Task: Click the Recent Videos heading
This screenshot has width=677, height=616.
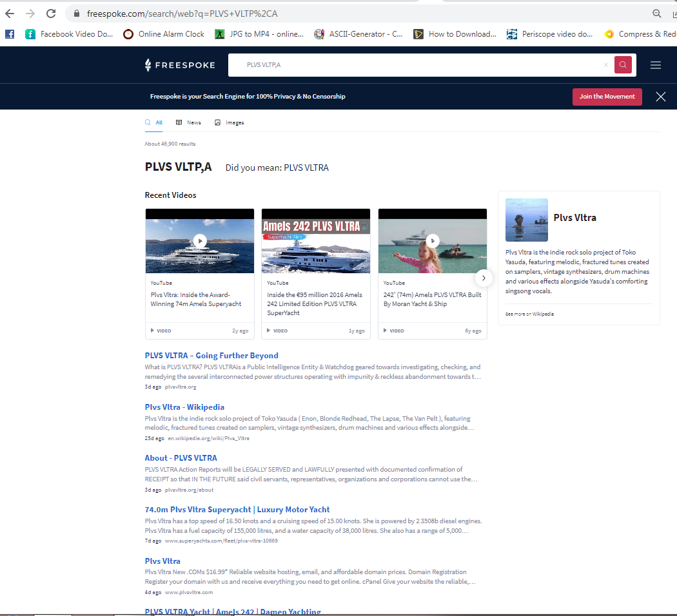Action: 171,195
